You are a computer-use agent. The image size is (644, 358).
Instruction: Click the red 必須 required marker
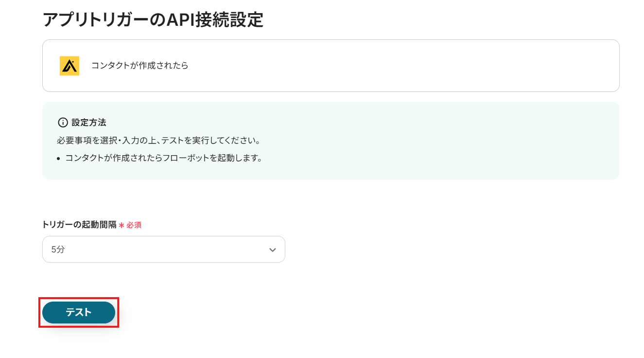point(134,225)
